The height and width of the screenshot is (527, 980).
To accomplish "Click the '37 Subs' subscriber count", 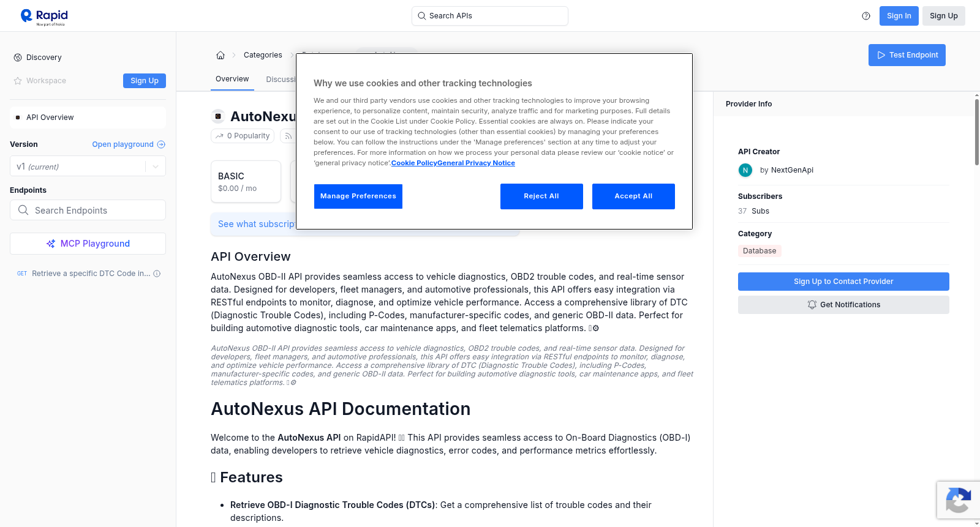I will (753, 211).
